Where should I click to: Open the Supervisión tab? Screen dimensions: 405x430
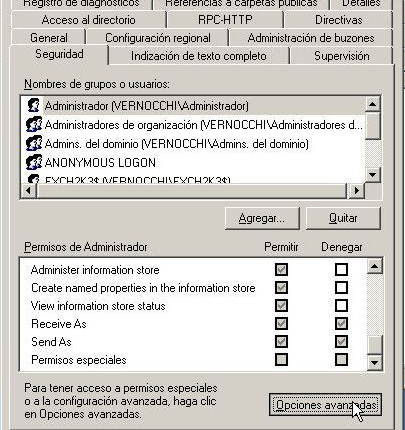pyautogui.click(x=342, y=56)
